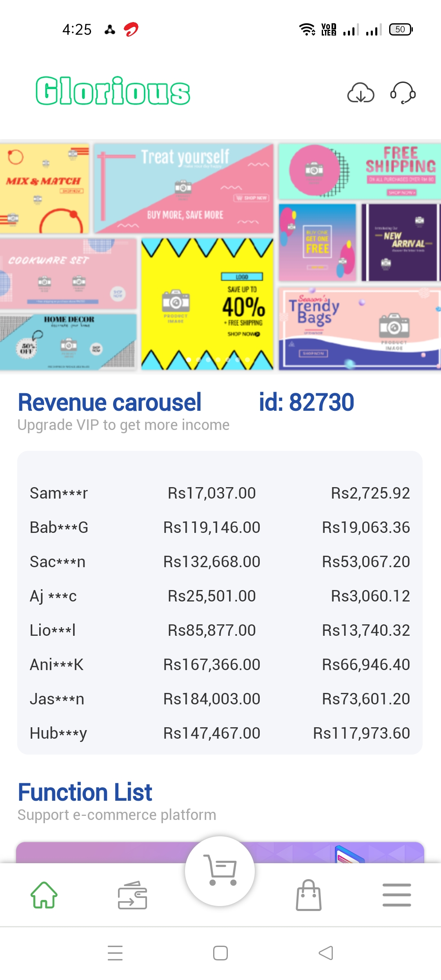Open Android recent apps button
This screenshot has width=441, height=980.
pos(115,953)
